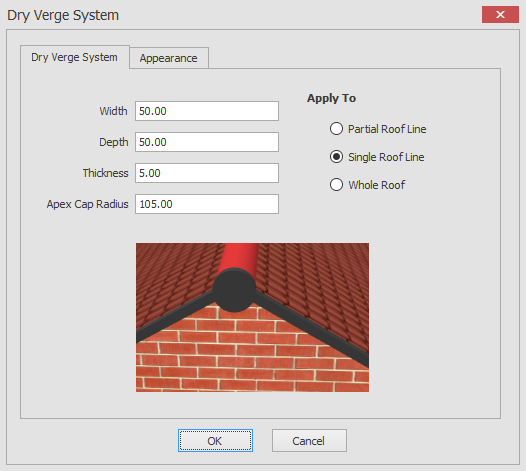Viewport: 526px width, 471px height.
Task: Click the roof verge preview image
Action: coord(252,317)
